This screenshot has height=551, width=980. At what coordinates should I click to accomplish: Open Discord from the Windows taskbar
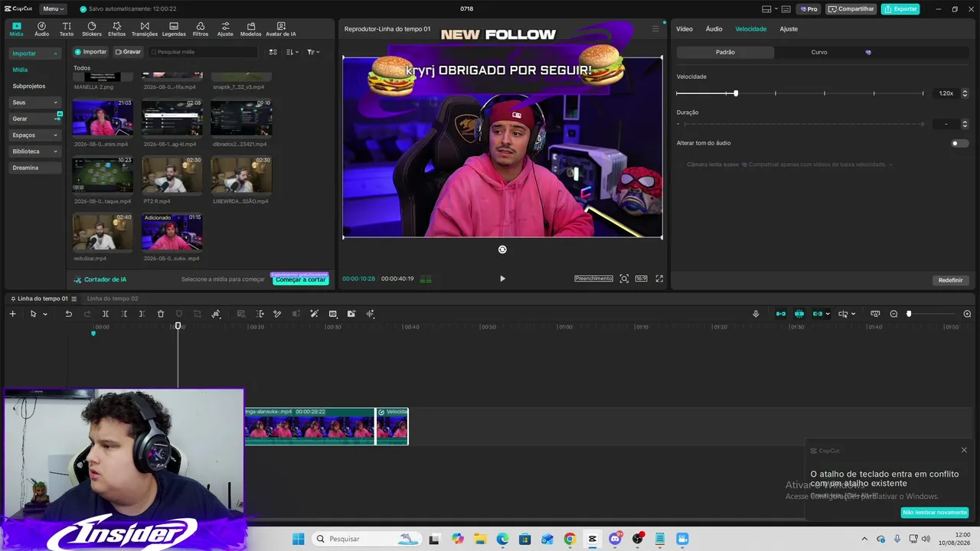pyautogui.click(x=615, y=539)
